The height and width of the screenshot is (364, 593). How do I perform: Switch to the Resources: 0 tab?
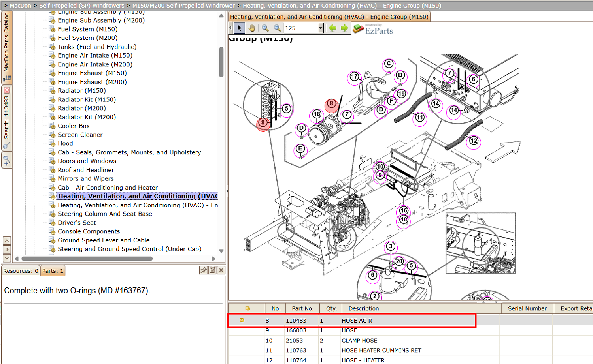[x=21, y=271]
